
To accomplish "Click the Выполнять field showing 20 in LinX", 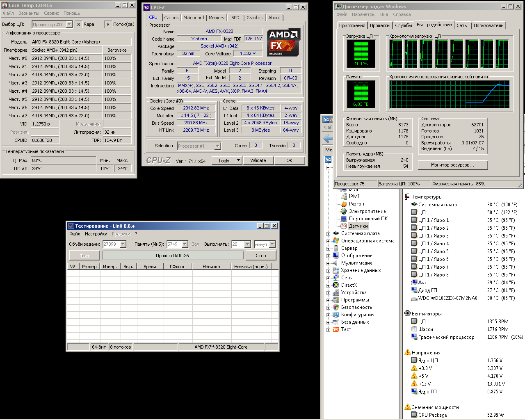I will click(238, 244).
